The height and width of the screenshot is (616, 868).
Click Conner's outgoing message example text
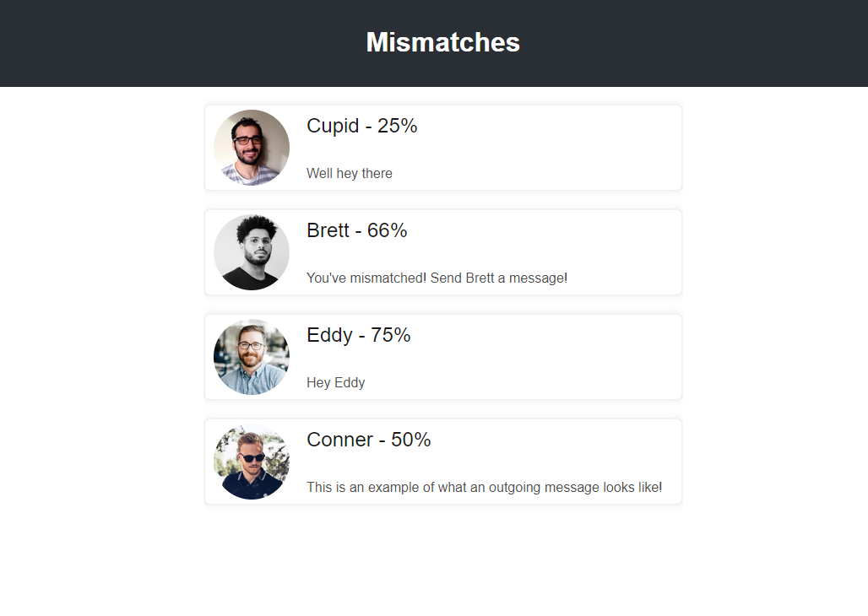484,488
